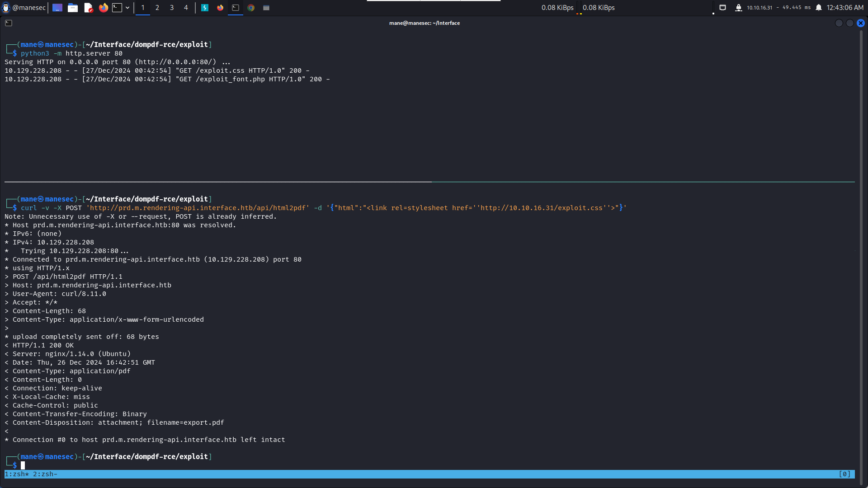Click the python3 -m http.server 80 command
The image size is (868, 488).
tap(71, 53)
